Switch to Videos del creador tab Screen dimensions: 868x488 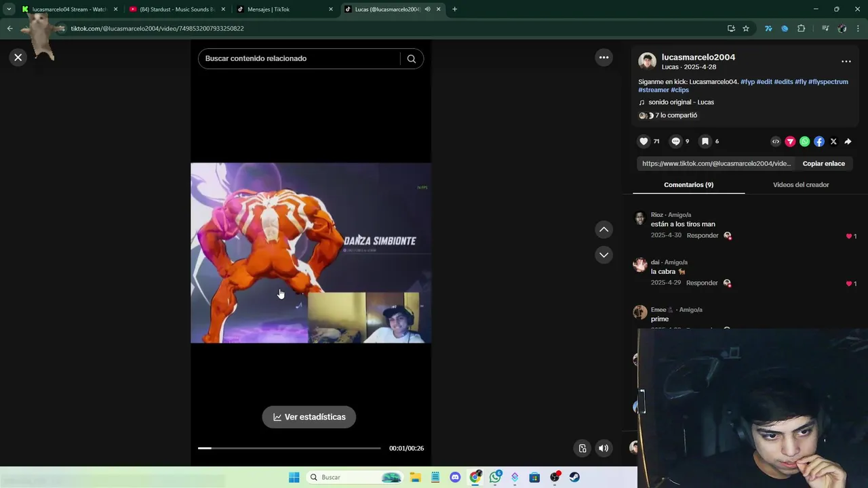[x=801, y=184]
